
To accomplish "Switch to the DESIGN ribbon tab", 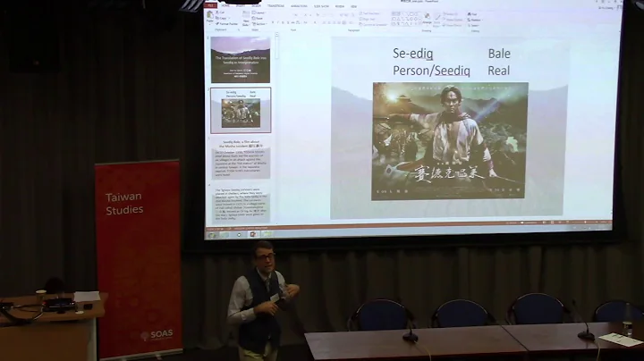I will pos(257,5).
